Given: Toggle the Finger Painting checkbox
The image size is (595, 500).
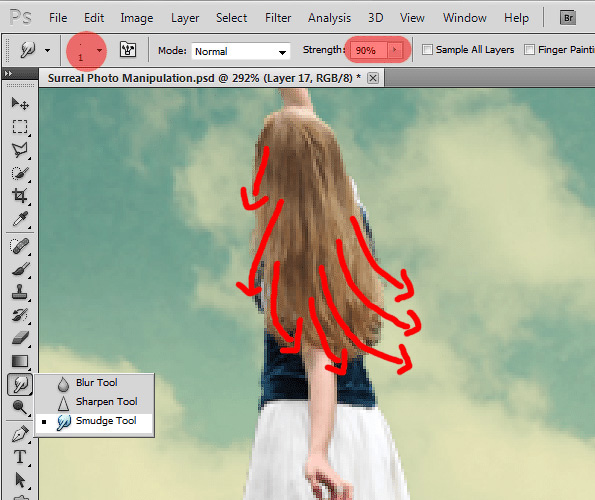Looking at the screenshot, I should pos(529,50).
